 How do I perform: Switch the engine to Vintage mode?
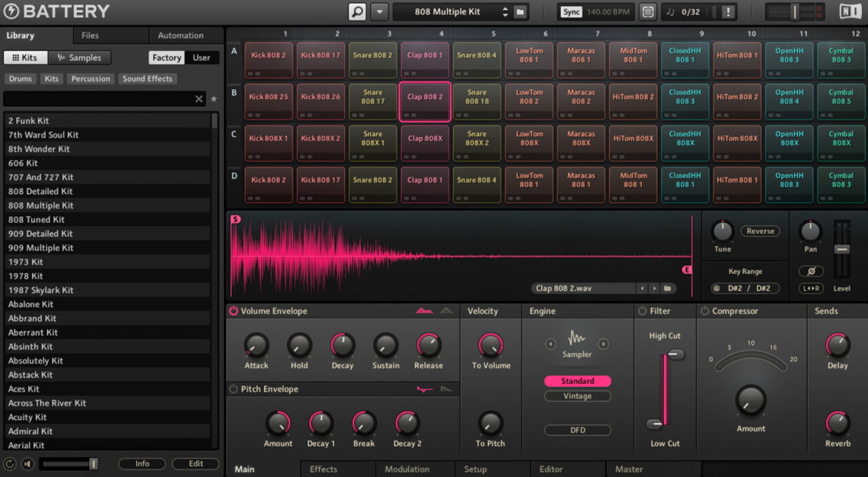click(577, 396)
